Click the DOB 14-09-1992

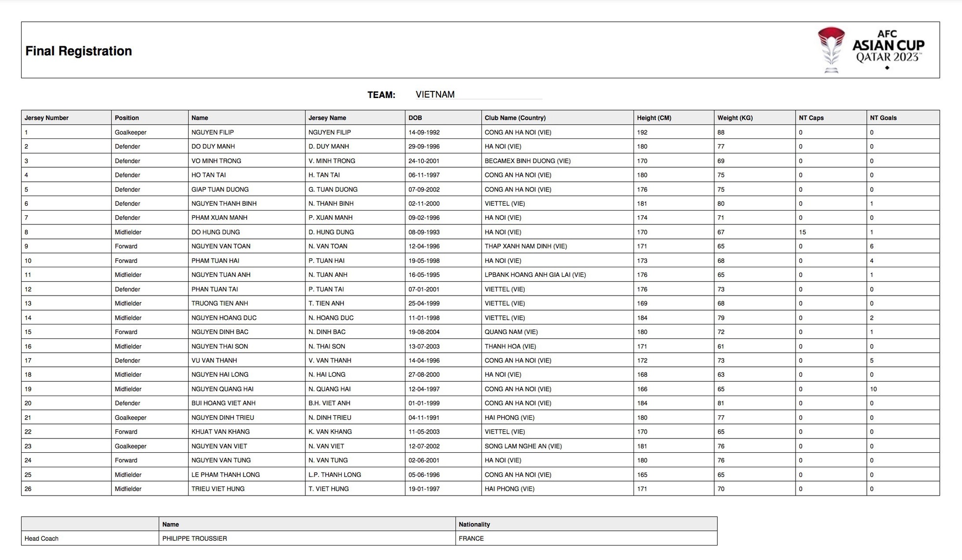[424, 132]
